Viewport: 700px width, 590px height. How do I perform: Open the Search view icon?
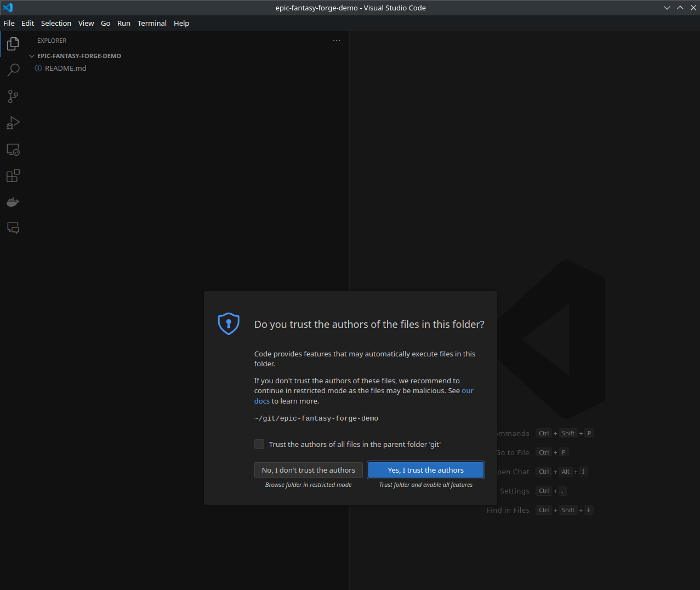tap(13, 70)
